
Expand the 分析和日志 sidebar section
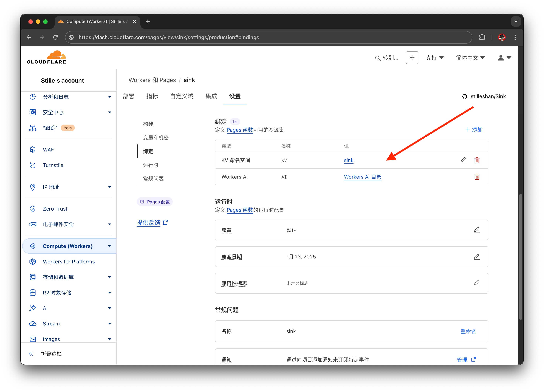click(x=110, y=97)
